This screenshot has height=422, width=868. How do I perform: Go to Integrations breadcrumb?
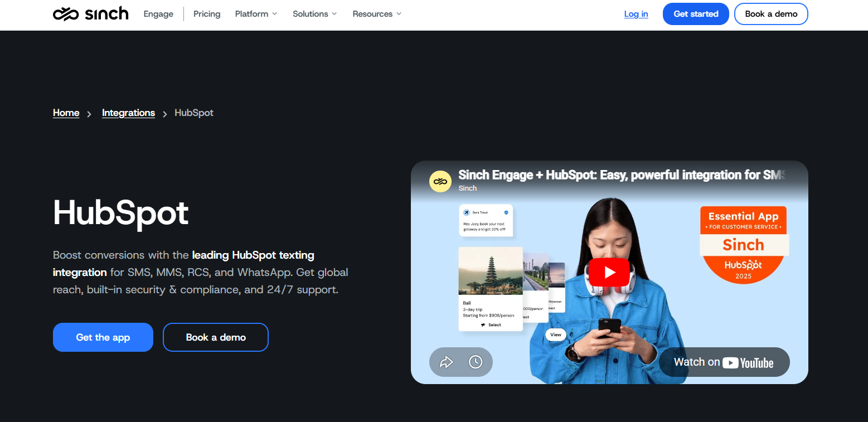(x=128, y=113)
